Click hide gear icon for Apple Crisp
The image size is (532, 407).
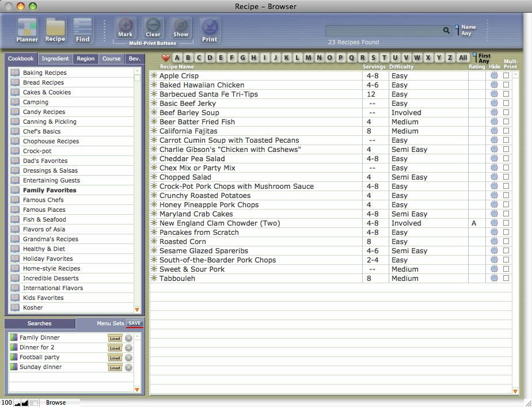pos(494,76)
